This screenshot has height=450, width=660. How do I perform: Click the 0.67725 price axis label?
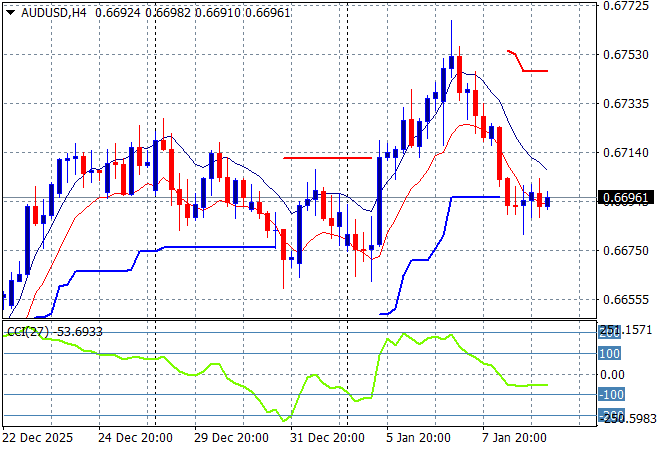tap(627, 5)
